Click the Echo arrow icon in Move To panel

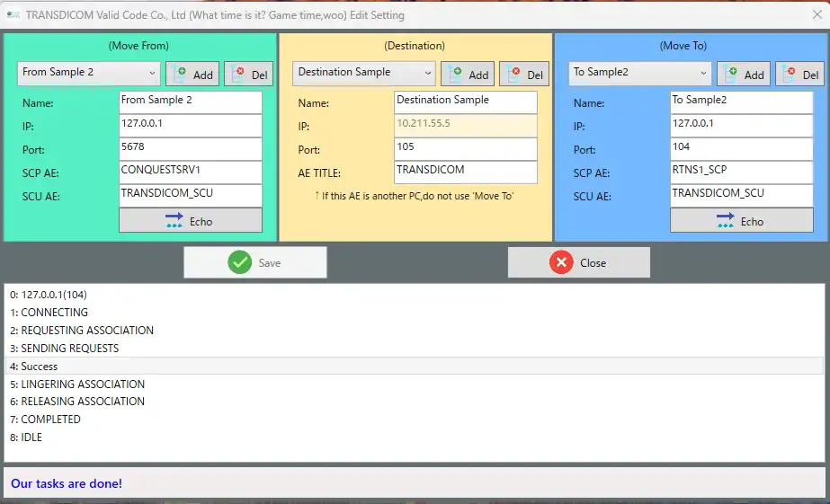725,220
